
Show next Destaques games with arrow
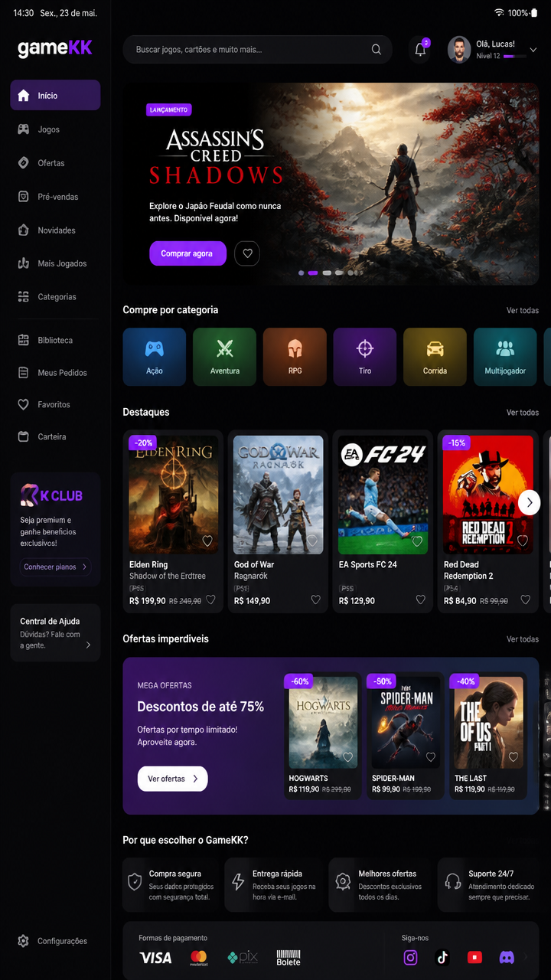coord(530,502)
